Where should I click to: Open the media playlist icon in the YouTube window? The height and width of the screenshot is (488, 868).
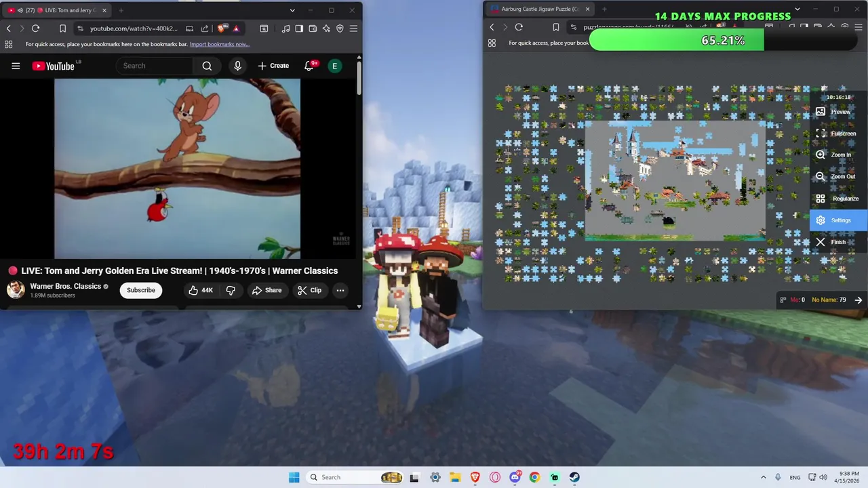click(285, 28)
